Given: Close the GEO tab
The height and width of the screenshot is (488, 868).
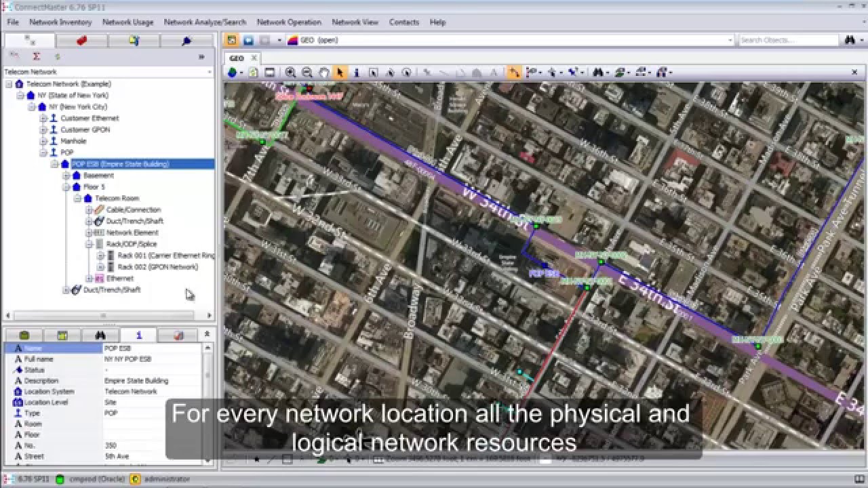Looking at the screenshot, I should point(254,58).
